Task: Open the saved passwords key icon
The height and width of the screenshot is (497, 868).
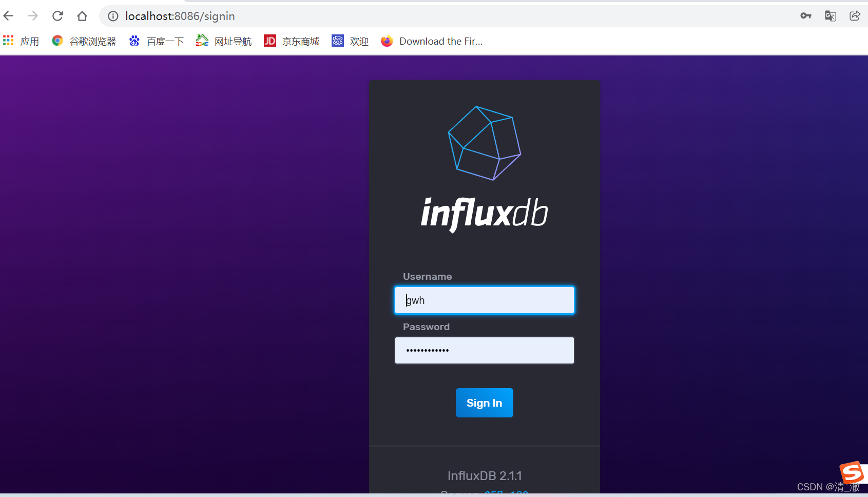Action: (x=806, y=16)
